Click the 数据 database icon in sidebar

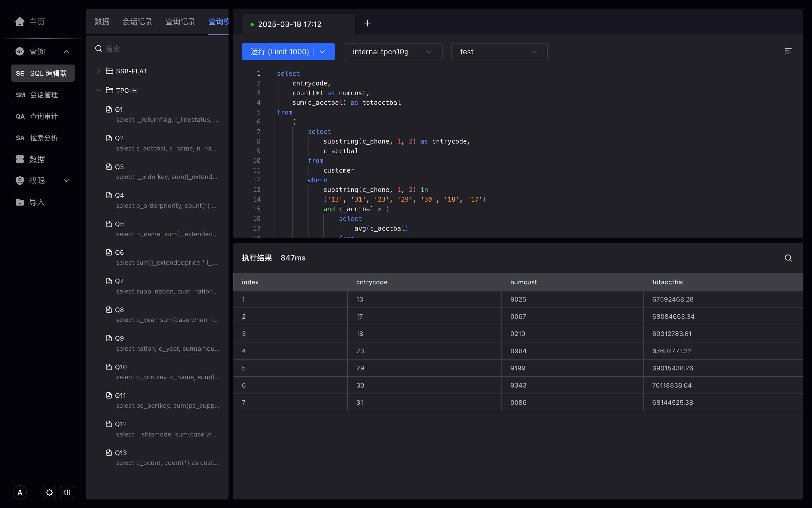tap(20, 159)
